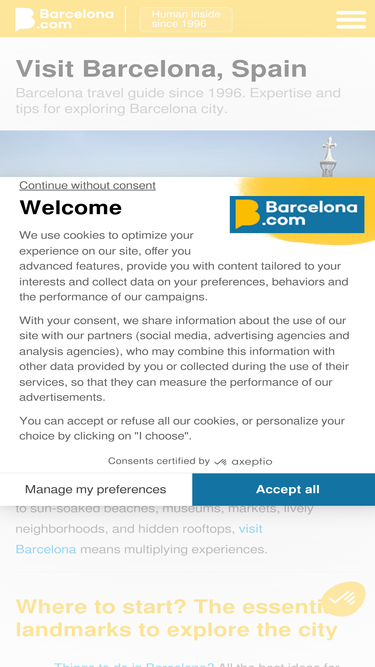
Task: Click the axeptio certification logo
Action: [243, 462]
